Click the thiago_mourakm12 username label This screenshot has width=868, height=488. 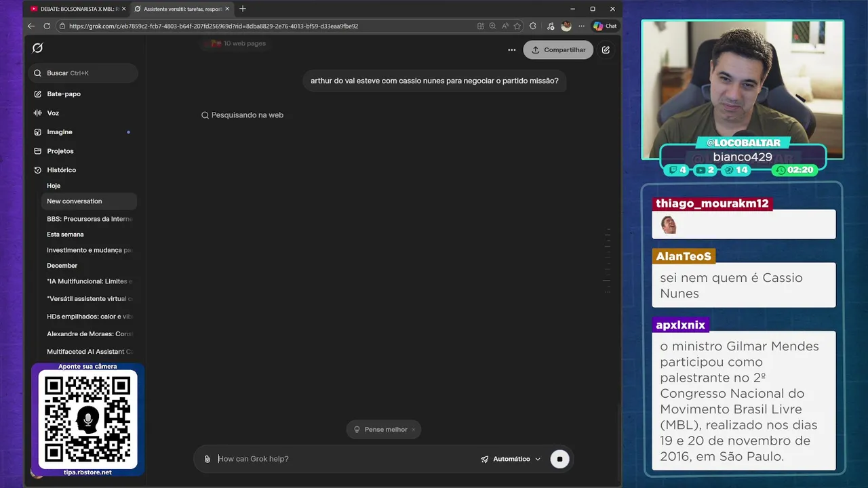pos(712,203)
